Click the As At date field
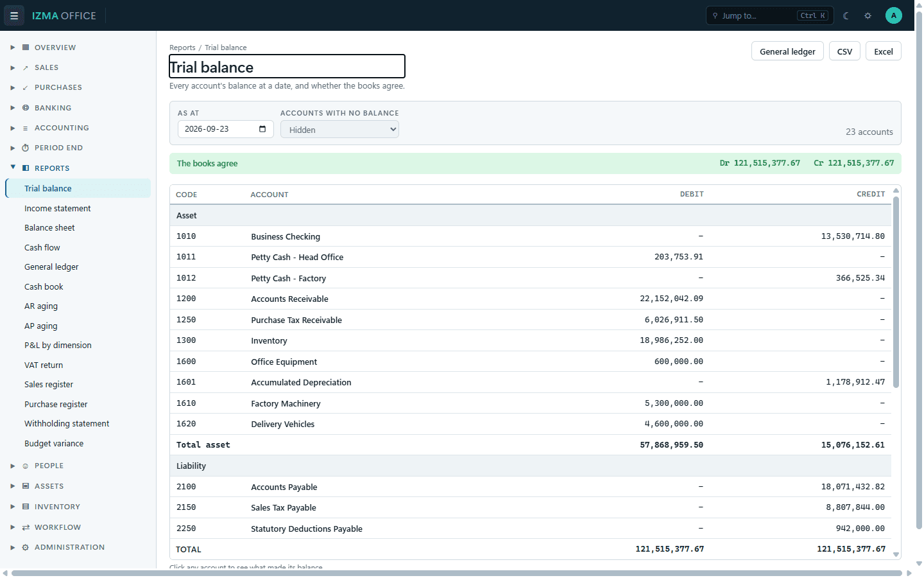Image resolution: width=924 pixels, height=578 pixels. 225,129
